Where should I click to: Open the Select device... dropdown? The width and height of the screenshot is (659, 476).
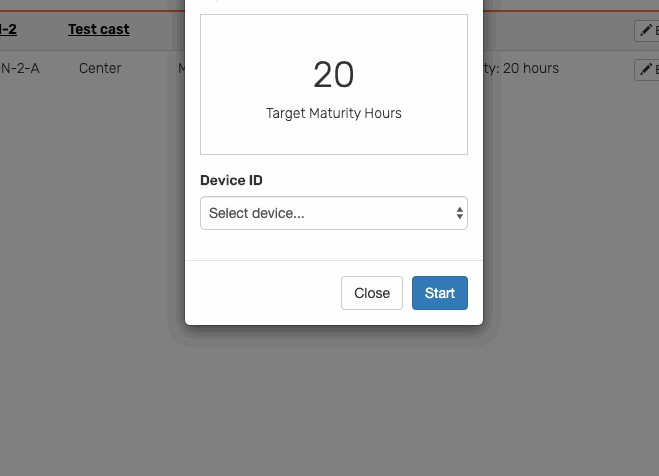tap(334, 213)
